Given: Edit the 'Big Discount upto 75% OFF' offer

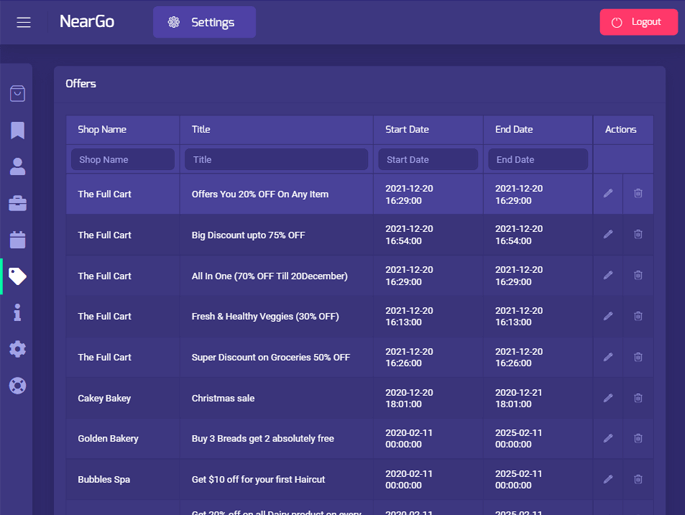Looking at the screenshot, I should click(608, 235).
